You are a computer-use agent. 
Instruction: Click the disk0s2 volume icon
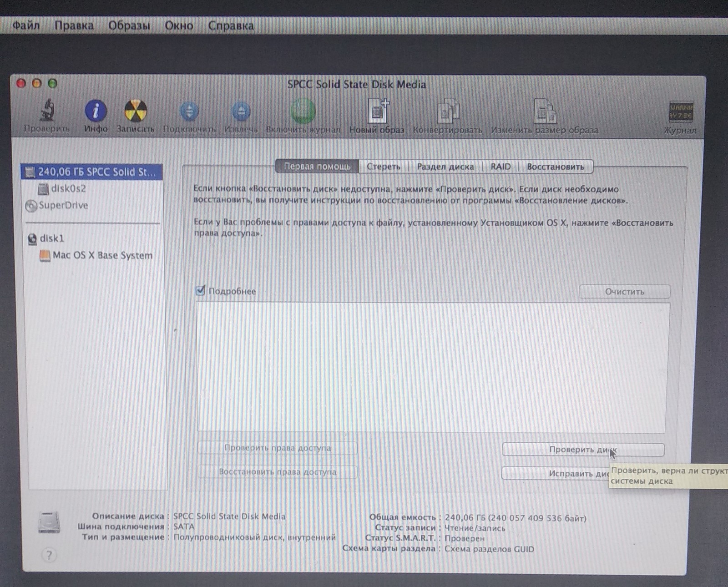(43, 188)
